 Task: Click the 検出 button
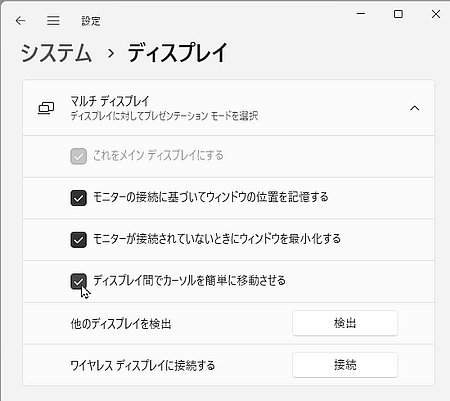345,323
